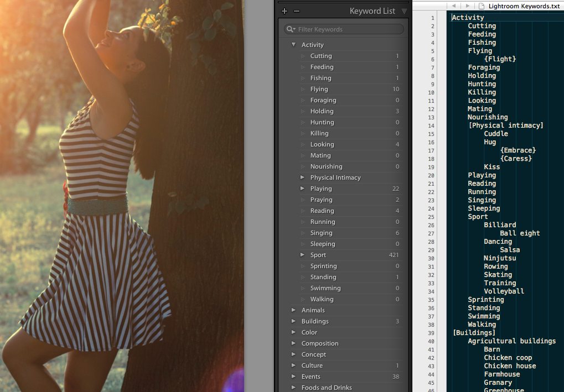The height and width of the screenshot is (392, 564).
Task: Click the Flying photo count 10
Action: click(396, 89)
